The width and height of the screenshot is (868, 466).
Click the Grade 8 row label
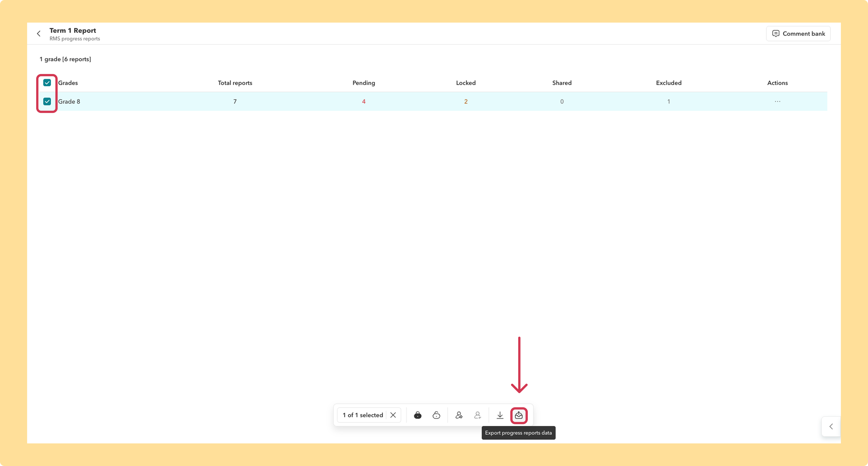click(x=69, y=101)
